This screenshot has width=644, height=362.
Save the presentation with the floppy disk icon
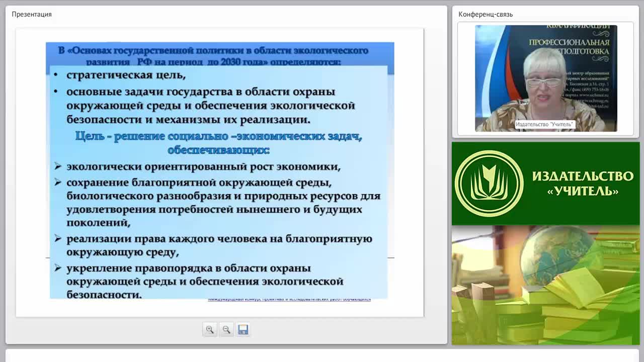pyautogui.click(x=243, y=329)
